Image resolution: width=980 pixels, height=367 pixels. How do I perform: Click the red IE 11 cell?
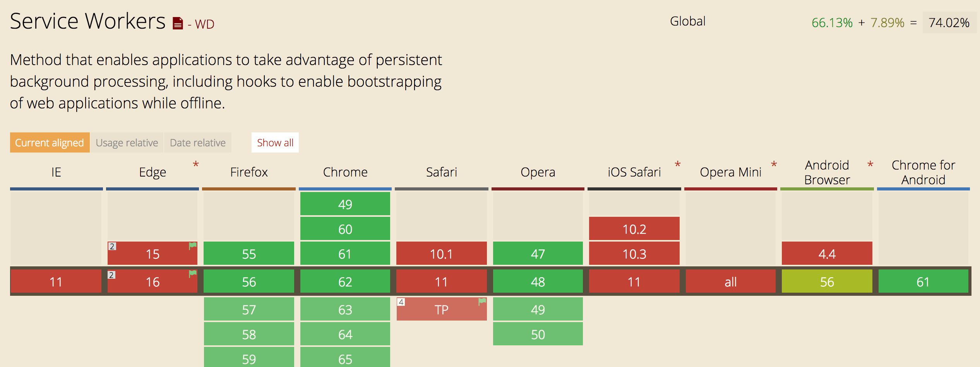pyautogui.click(x=56, y=281)
